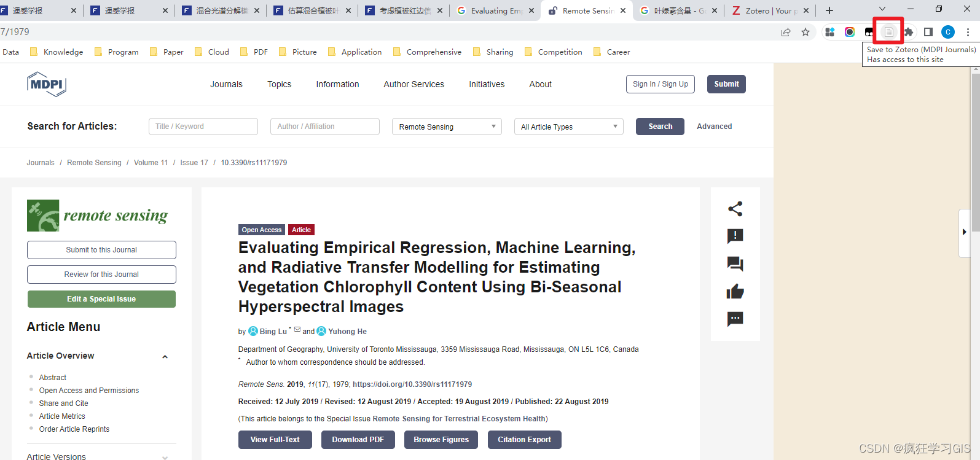Expand the Article Versions section
Image resolution: width=980 pixels, height=460 pixels.
pyautogui.click(x=165, y=457)
